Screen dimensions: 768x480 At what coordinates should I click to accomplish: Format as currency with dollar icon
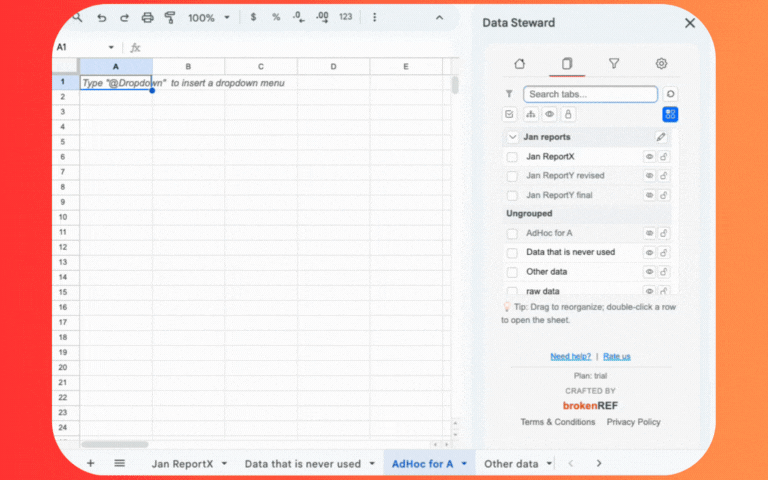[x=253, y=17]
